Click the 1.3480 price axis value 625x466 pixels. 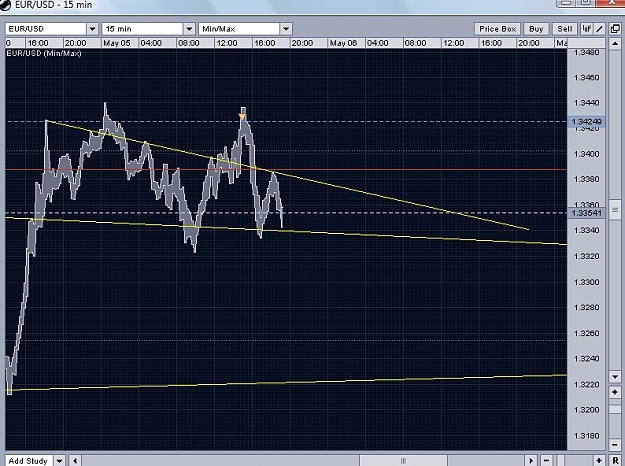tap(586, 53)
